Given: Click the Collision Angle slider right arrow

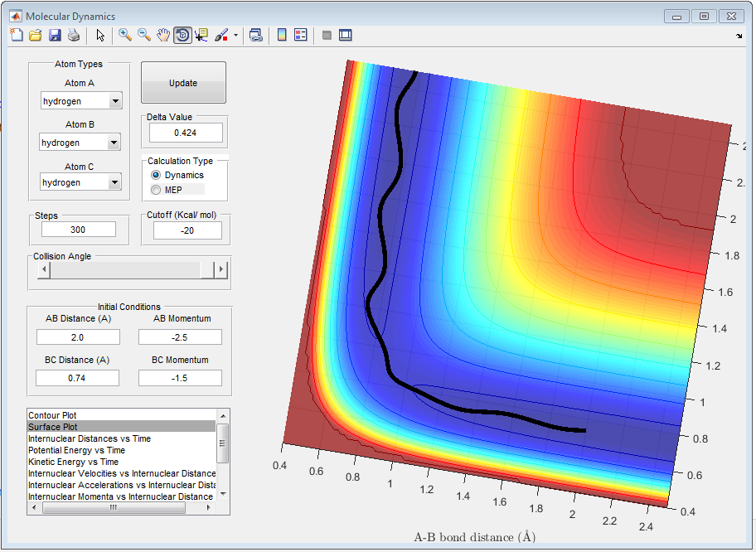Looking at the screenshot, I should pyautogui.click(x=220, y=270).
